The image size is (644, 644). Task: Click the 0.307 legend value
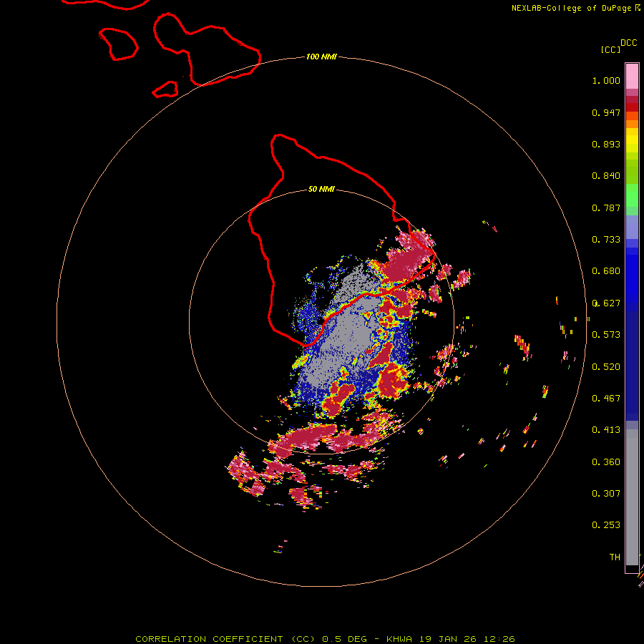(606, 493)
